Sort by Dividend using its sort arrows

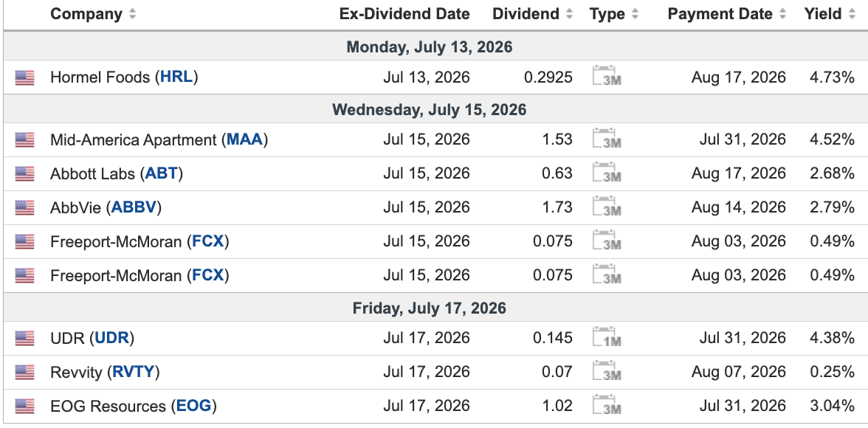(x=569, y=15)
